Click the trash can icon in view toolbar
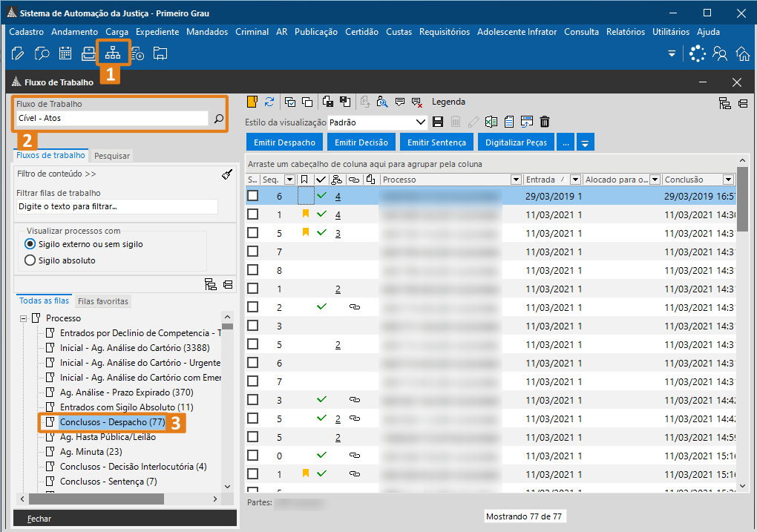The width and height of the screenshot is (757, 532). point(545,122)
